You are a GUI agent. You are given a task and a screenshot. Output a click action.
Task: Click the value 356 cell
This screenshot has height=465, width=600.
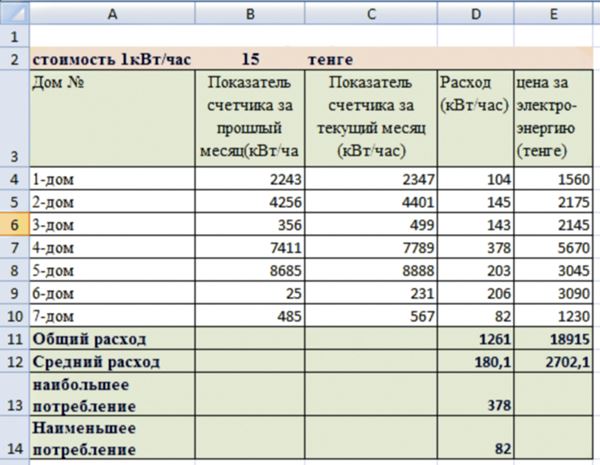[250, 225]
